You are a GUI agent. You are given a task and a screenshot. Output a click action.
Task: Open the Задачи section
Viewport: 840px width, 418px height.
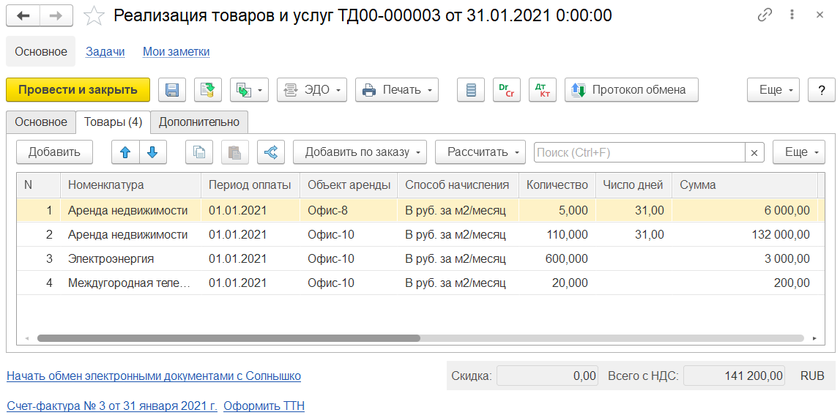pos(105,51)
